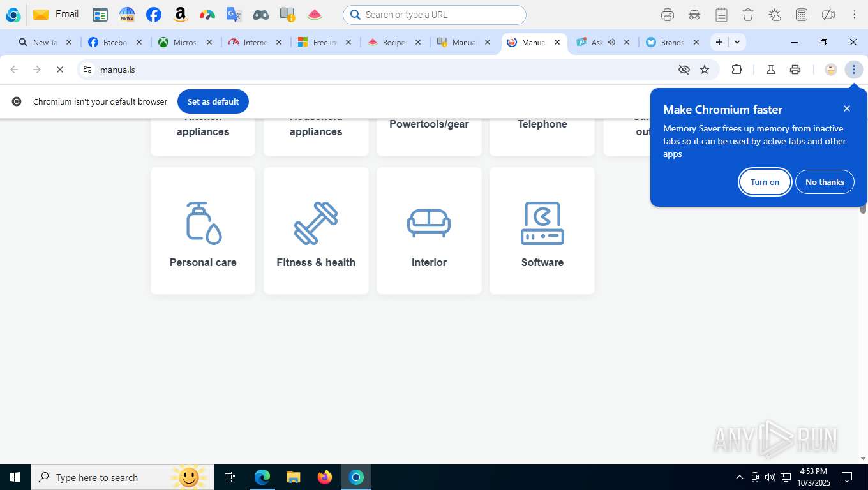The image size is (868, 490).
Task: Open the Extensions puzzle icon
Action: point(737,70)
